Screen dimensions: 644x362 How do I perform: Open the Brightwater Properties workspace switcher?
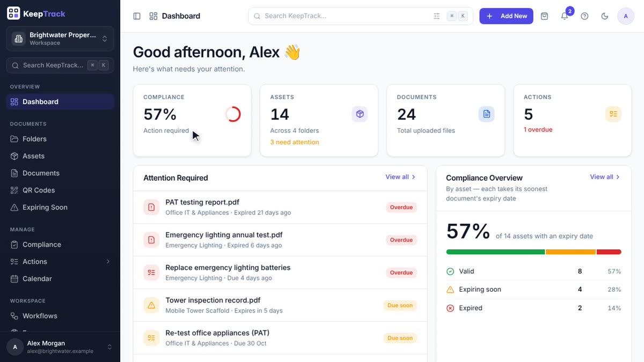[60, 39]
